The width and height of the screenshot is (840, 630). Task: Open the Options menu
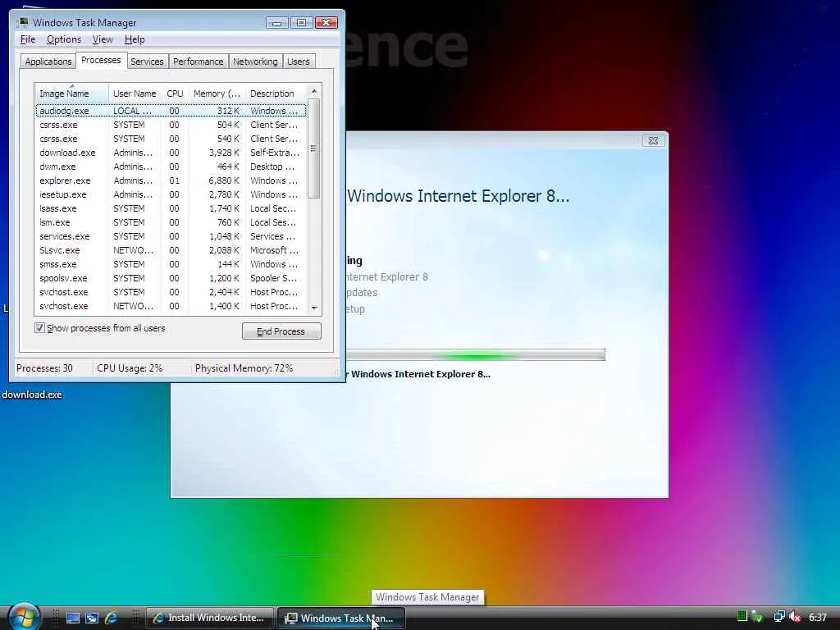[x=64, y=39]
